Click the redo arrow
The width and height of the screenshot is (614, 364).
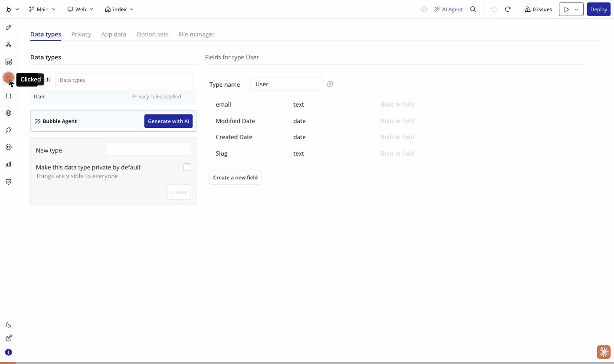point(508,9)
